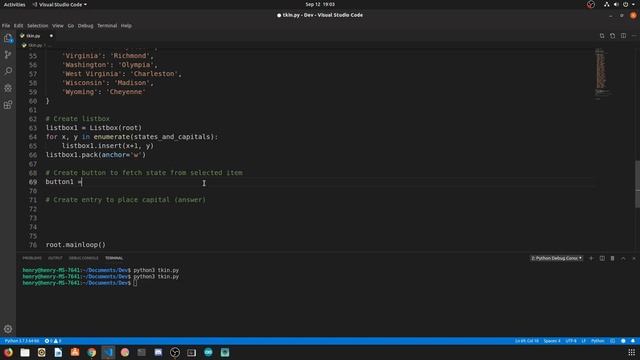Click Activities in the top bar

[x=14, y=4]
